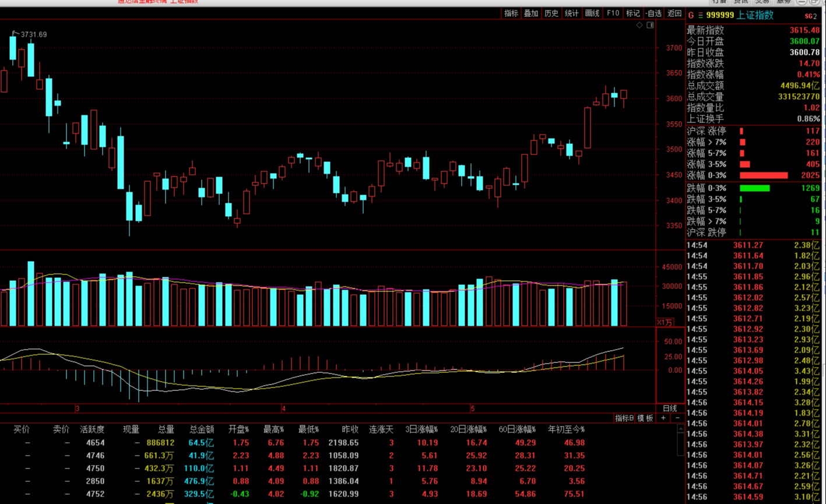826x504 pixels.
Task: Select table row with 昨收 1058.09
Action: pos(338,456)
